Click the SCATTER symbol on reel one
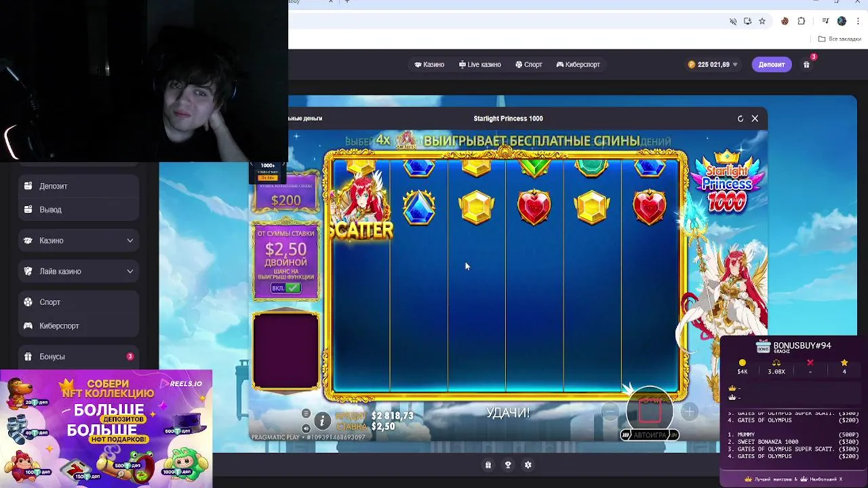The width and height of the screenshot is (868, 488). 360,207
